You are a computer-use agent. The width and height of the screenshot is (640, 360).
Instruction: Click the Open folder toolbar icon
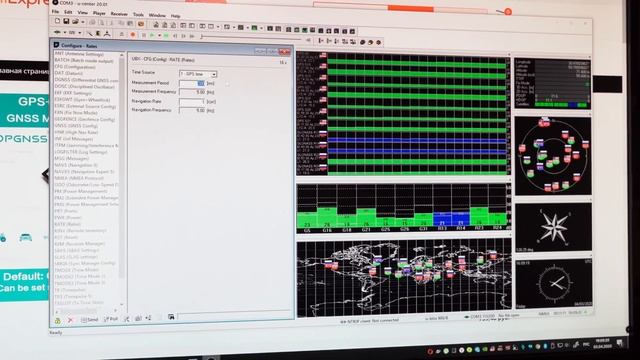[x=75, y=22]
